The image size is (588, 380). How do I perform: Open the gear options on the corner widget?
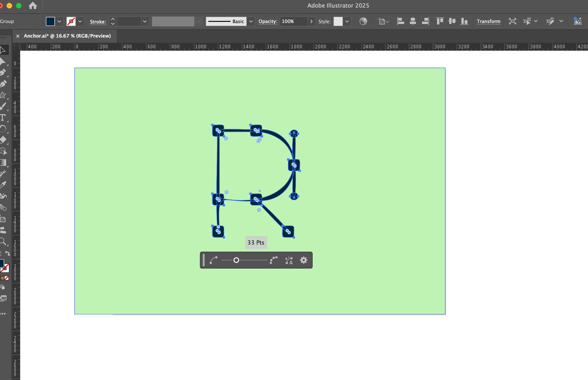(303, 260)
